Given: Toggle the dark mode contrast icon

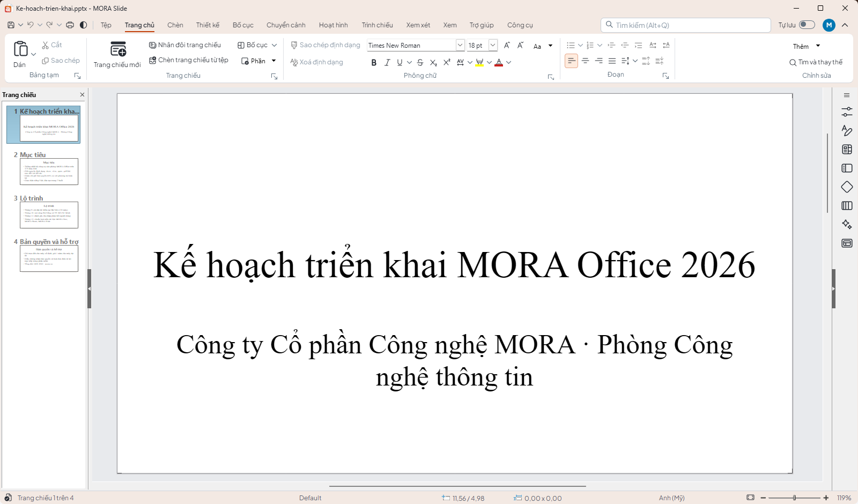Looking at the screenshot, I should point(84,25).
